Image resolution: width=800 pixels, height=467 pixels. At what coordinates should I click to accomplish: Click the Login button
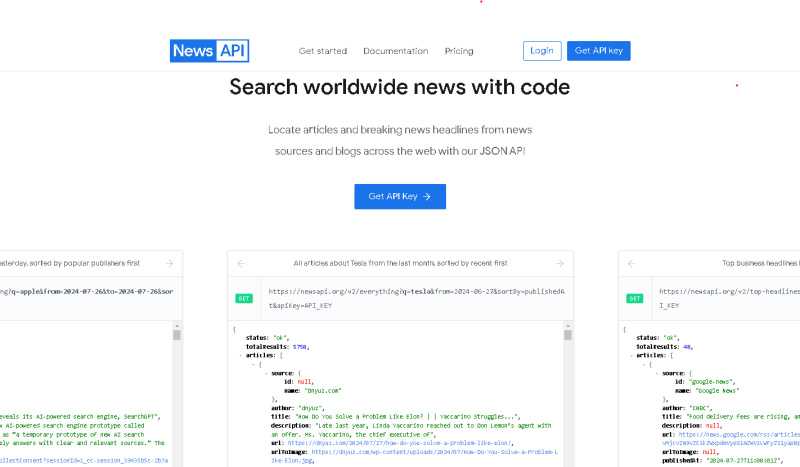pyautogui.click(x=542, y=51)
